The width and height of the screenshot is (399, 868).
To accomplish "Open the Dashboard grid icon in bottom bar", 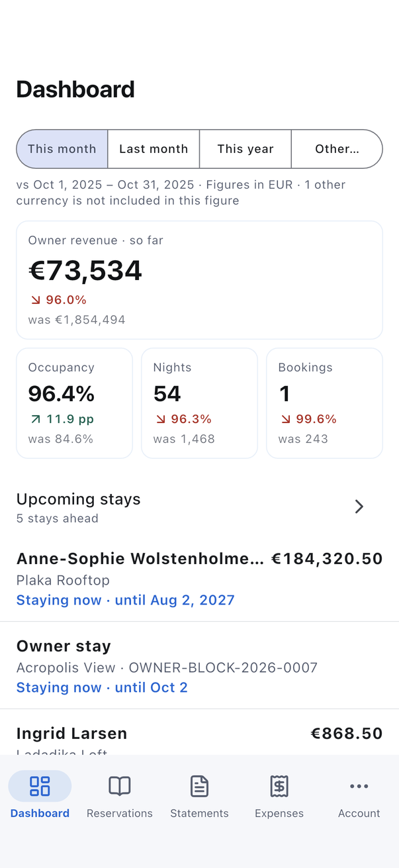I will [x=40, y=786].
